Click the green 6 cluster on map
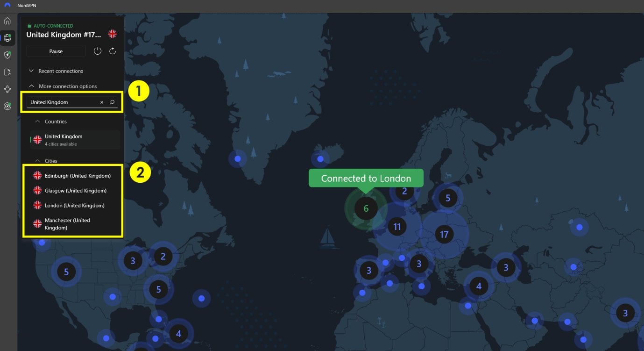 click(x=366, y=208)
